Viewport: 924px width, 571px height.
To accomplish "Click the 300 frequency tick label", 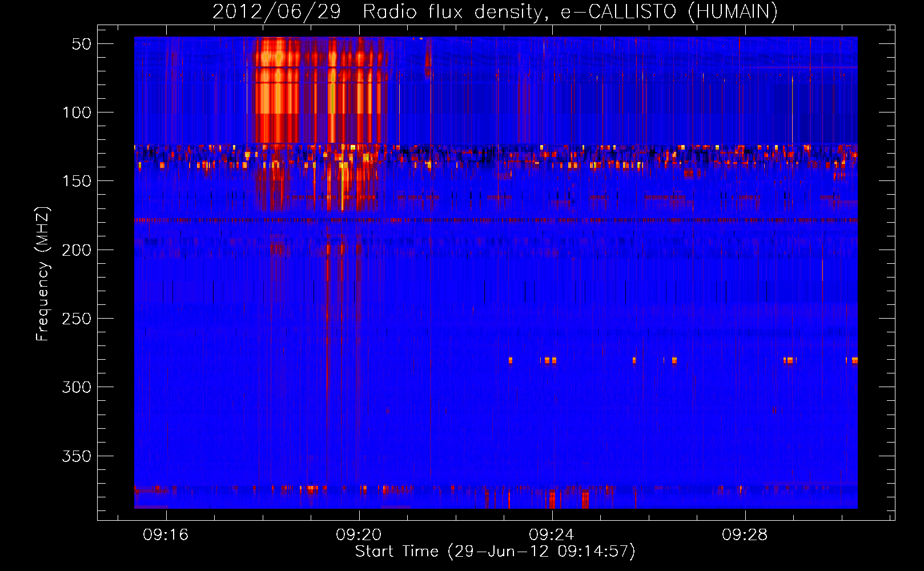I will (77, 387).
